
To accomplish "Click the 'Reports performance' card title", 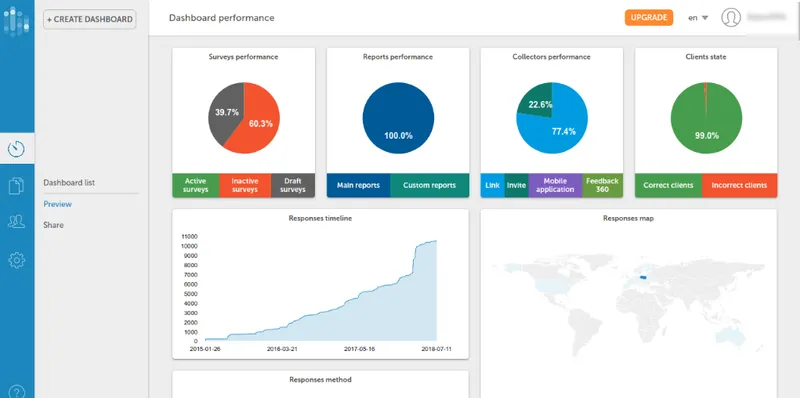I will pos(397,57).
